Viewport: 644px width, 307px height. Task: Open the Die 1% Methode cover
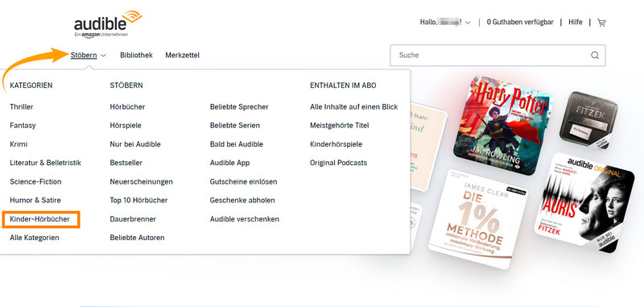pos(477,220)
